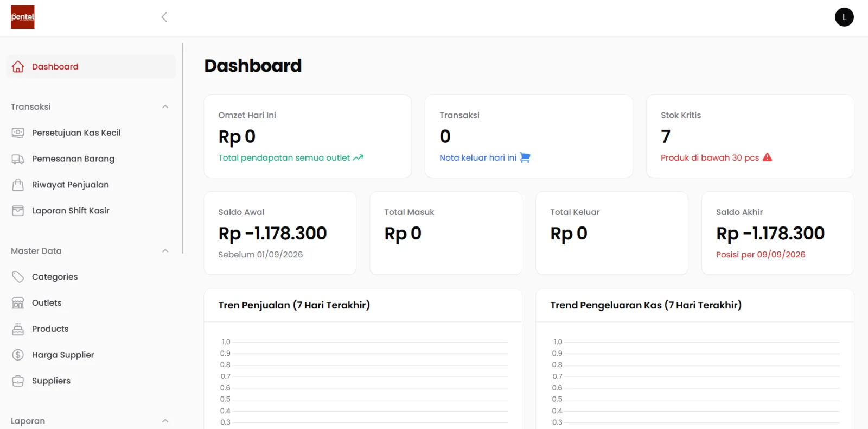This screenshot has width=868, height=429.
Task: Collapse the Master Data sidebar section
Action: (165, 251)
